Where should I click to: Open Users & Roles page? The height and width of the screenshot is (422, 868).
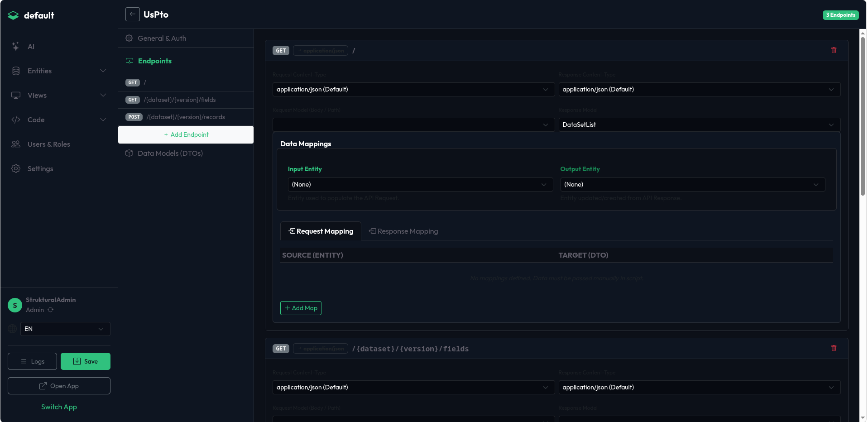pyautogui.click(x=59, y=144)
